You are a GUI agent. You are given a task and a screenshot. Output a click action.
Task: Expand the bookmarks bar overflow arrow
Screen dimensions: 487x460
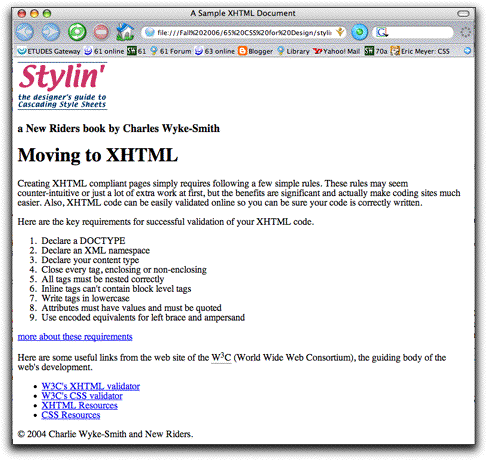(x=467, y=51)
